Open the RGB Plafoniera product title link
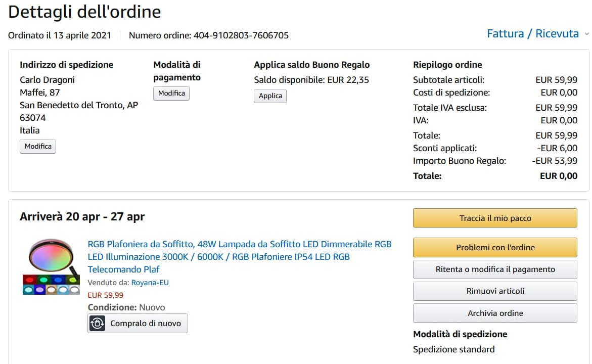The height and width of the screenshot is (364, 592). pyautogui.click(x=239, y=257)
